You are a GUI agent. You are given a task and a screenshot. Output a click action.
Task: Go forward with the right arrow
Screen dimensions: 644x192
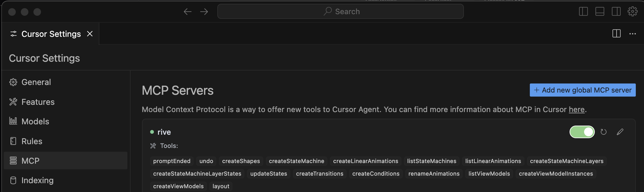[204, 12]
